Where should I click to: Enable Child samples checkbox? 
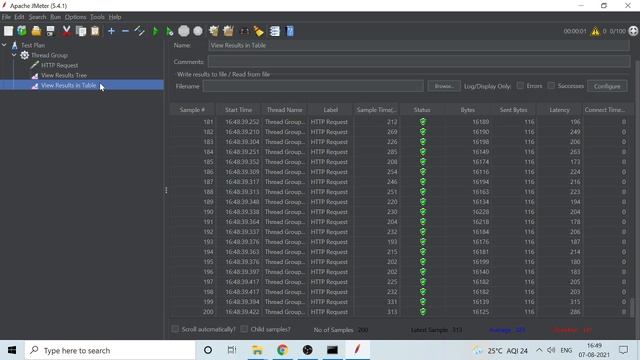244,329
